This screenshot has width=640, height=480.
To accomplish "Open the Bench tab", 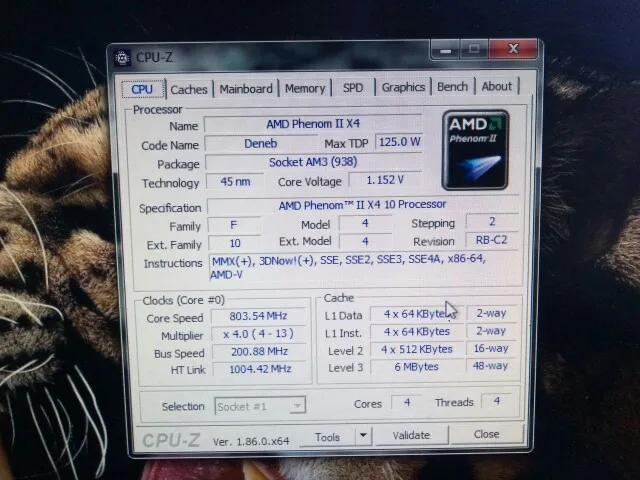I will pyautogui.click(x=452, y=87).
